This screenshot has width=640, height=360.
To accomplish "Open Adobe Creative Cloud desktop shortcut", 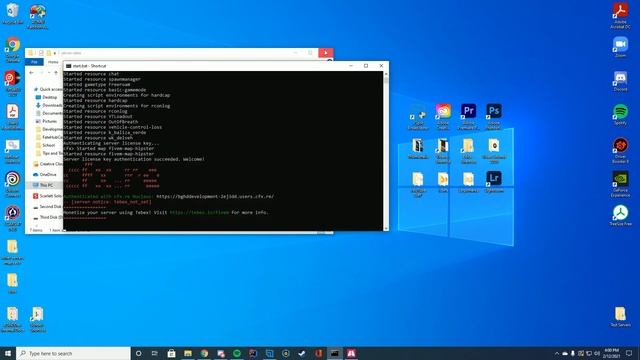I will (x=443, y=116).
